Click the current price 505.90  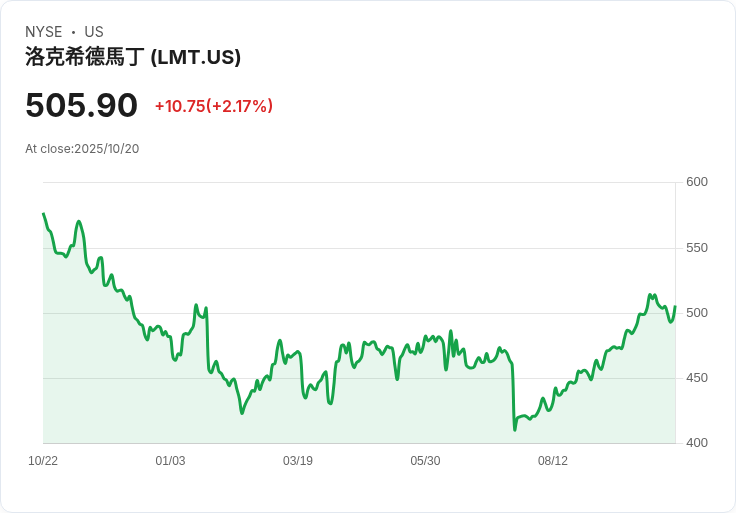81,105
